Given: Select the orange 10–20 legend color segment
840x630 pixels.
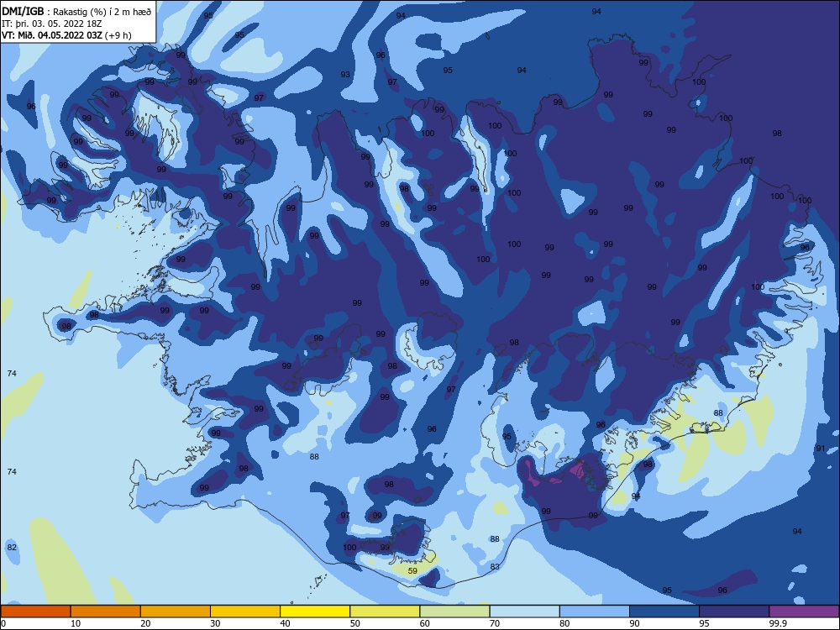Looking at the screenshot, I should (x=106, y=612).
